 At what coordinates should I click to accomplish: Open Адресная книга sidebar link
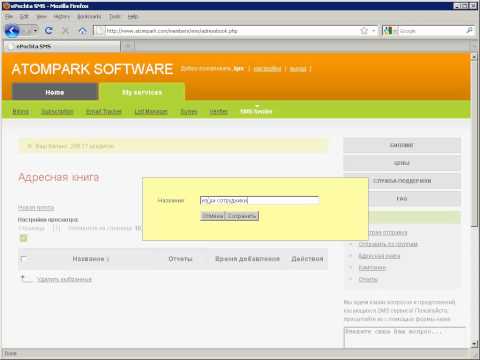379,256
